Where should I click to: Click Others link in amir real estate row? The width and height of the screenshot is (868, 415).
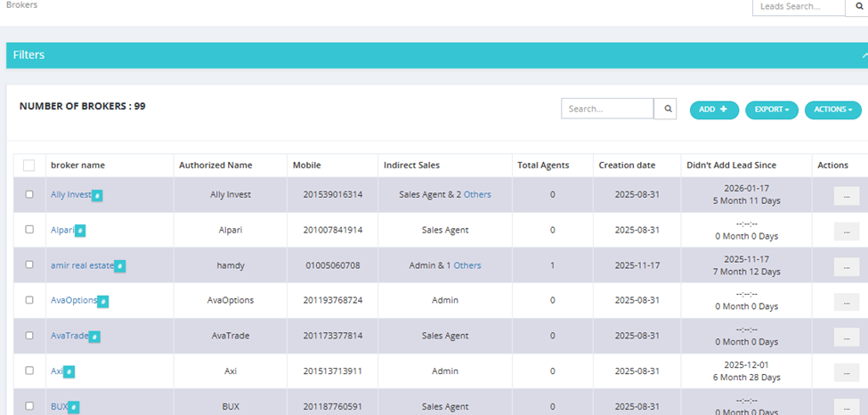click(467, 265)
